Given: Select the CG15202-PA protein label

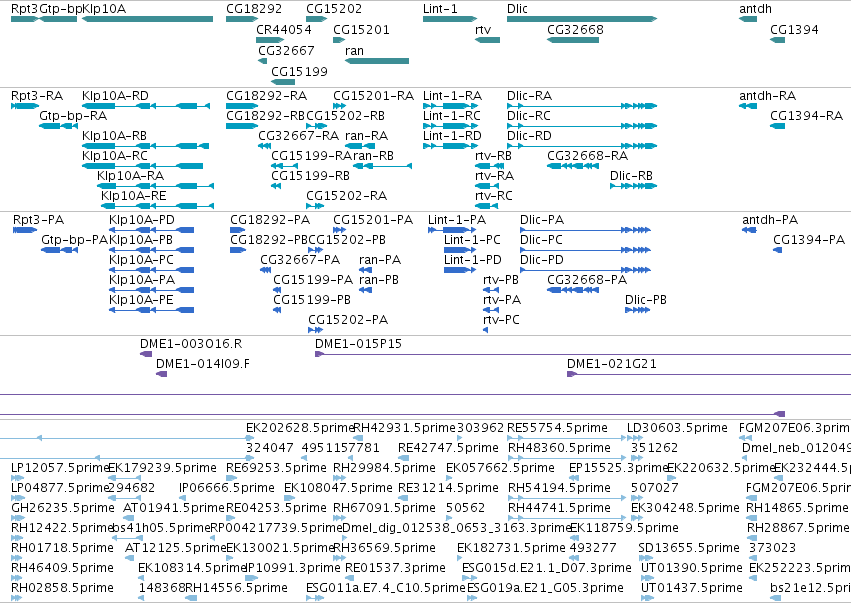Looking at the screenshot, I should click(x=348, y=320).
